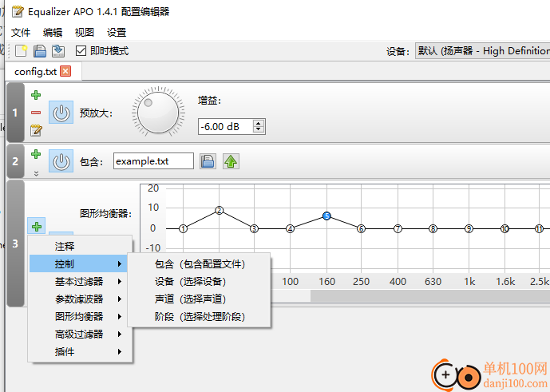Add a filter after row 2 with green plus
The width and height of the screenshot is (550, 392).
coord(36,154)
